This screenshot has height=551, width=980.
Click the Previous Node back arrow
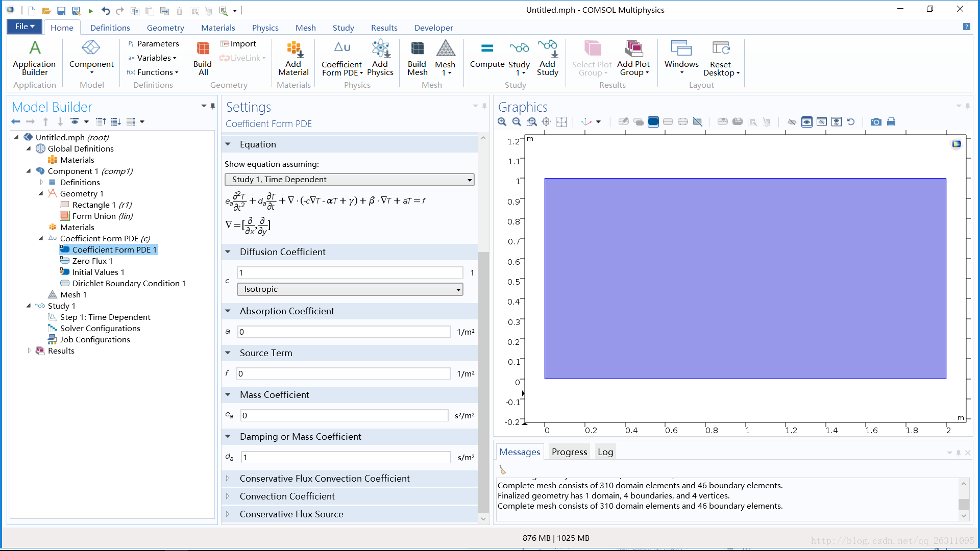tap(16, 121)
